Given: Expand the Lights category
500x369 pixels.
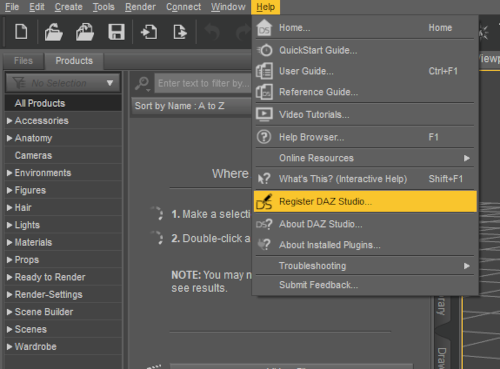Looking at the screenshot, I should [x=9, y=225].
